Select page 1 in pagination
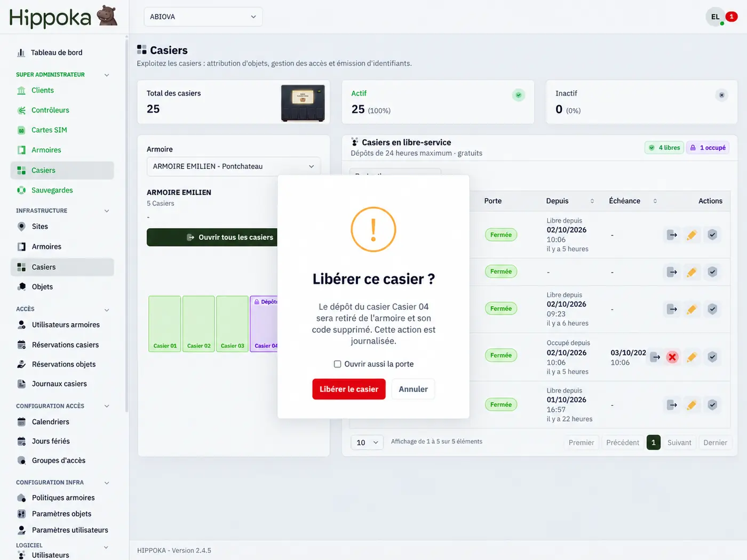The image size is (747, 560). [x=653, y=443]
